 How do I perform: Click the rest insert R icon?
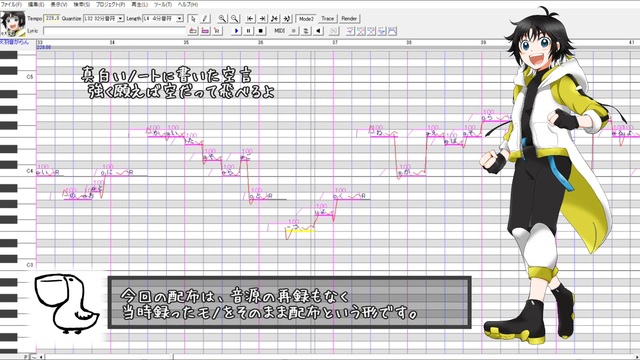coord(217,31)
